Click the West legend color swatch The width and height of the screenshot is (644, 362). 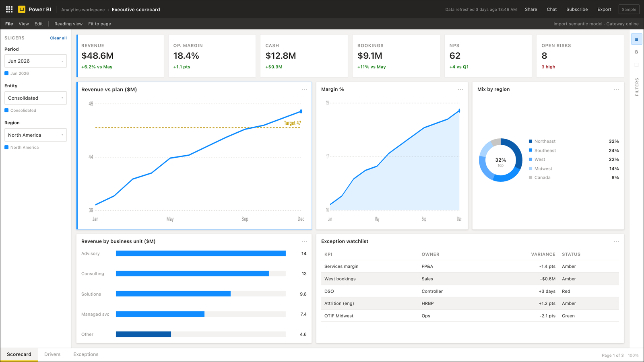(x=530, y=159)
